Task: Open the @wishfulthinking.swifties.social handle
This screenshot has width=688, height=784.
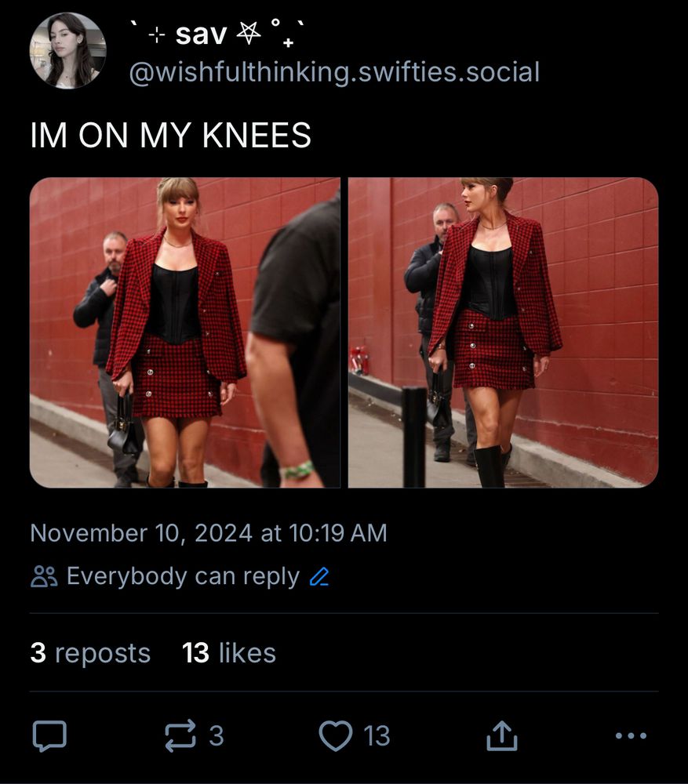Action: 334,72
